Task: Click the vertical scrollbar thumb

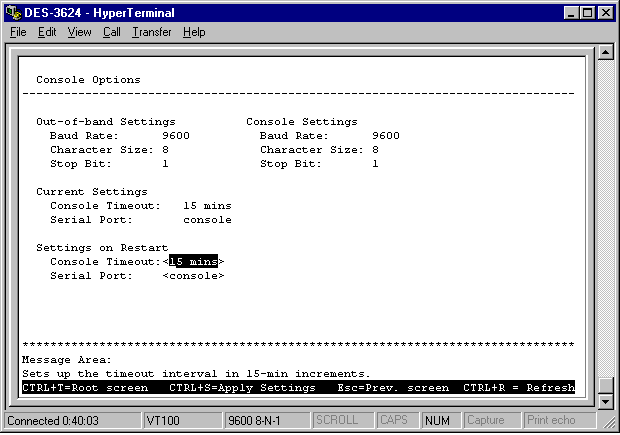Action: coord(604,384)
